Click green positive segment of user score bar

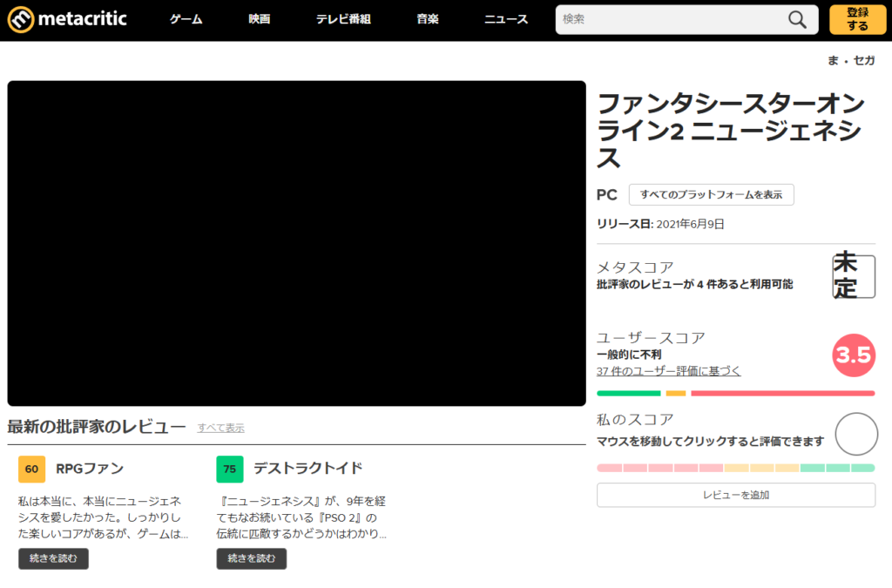point(629,394)
